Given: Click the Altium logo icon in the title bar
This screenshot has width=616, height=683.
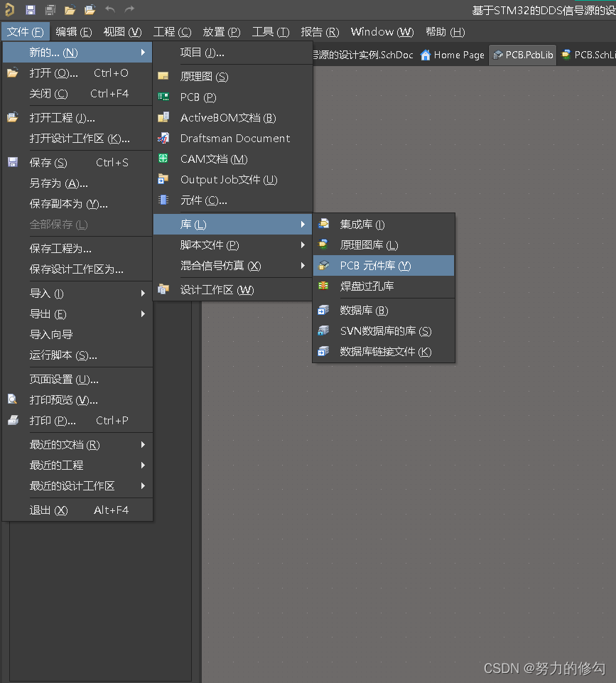Looking at the screenshot, I should [x=9, y=9].
